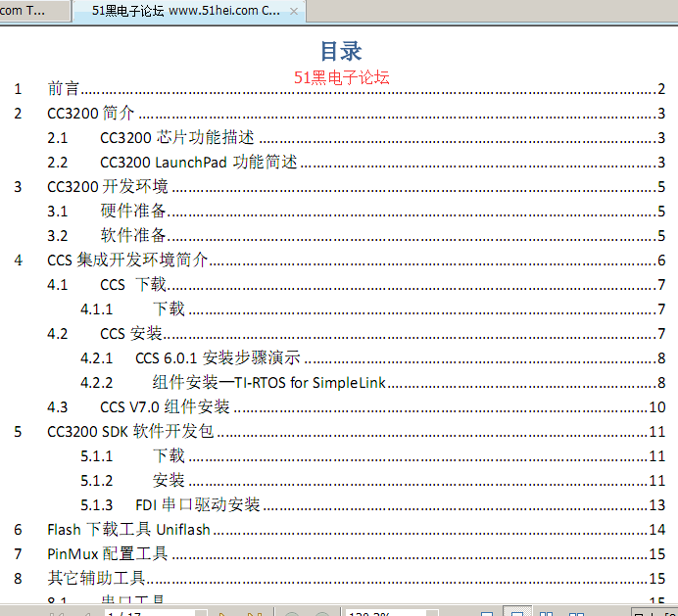Open '4.2.1 CCS 6.0.1 安装步骤演示'
This screenshot has height=616, width=678.
click(372, 357)
